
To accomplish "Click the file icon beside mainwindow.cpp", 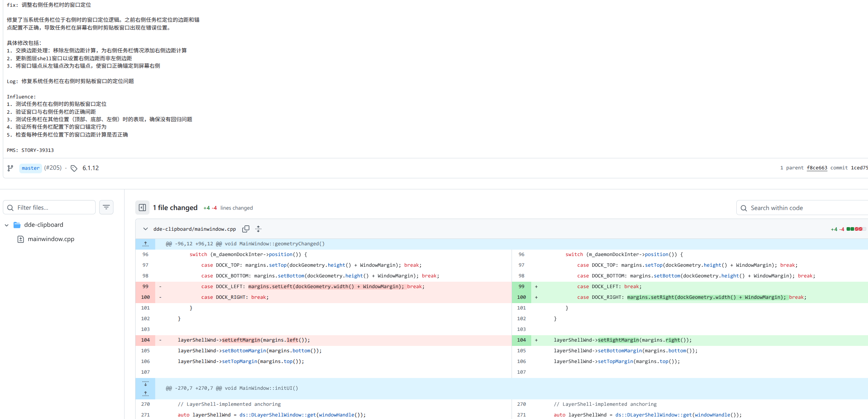I will (21, 239).
